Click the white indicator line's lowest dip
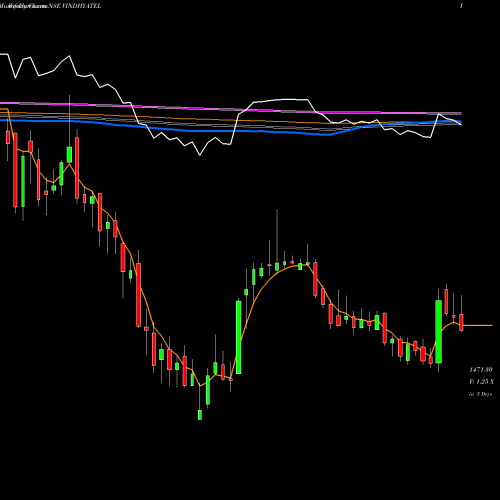 200,155
